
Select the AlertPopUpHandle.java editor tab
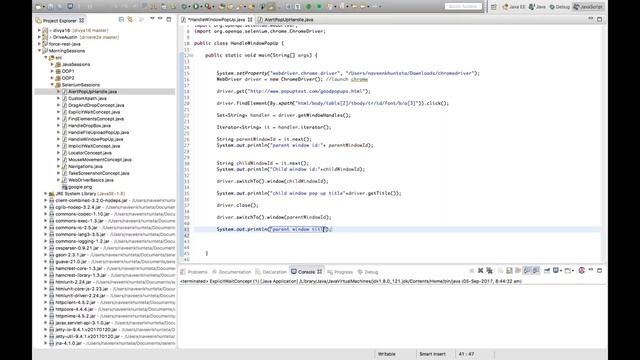pyautogui.click(x=286, y=19)
